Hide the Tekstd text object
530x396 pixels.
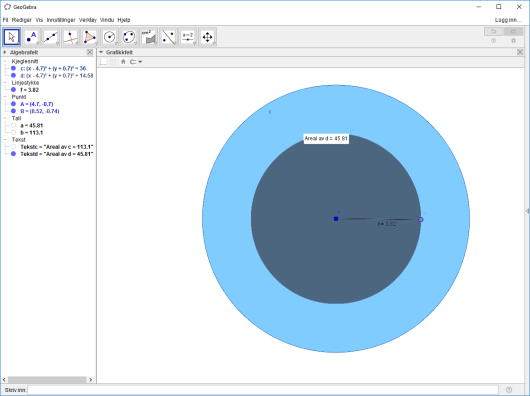pos(13,154)
